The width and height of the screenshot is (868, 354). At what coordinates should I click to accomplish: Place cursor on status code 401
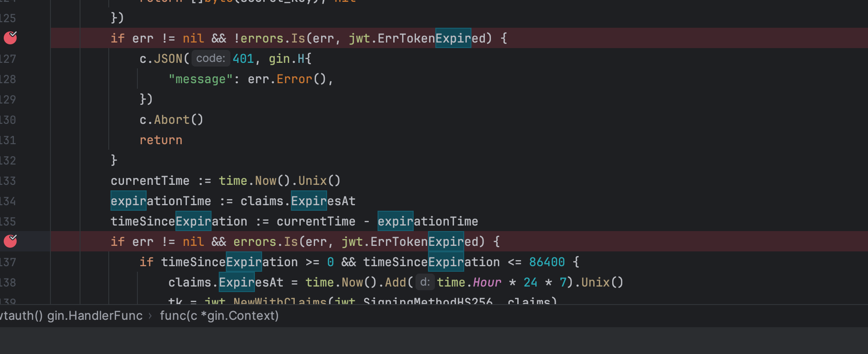[x=243, y=59]
